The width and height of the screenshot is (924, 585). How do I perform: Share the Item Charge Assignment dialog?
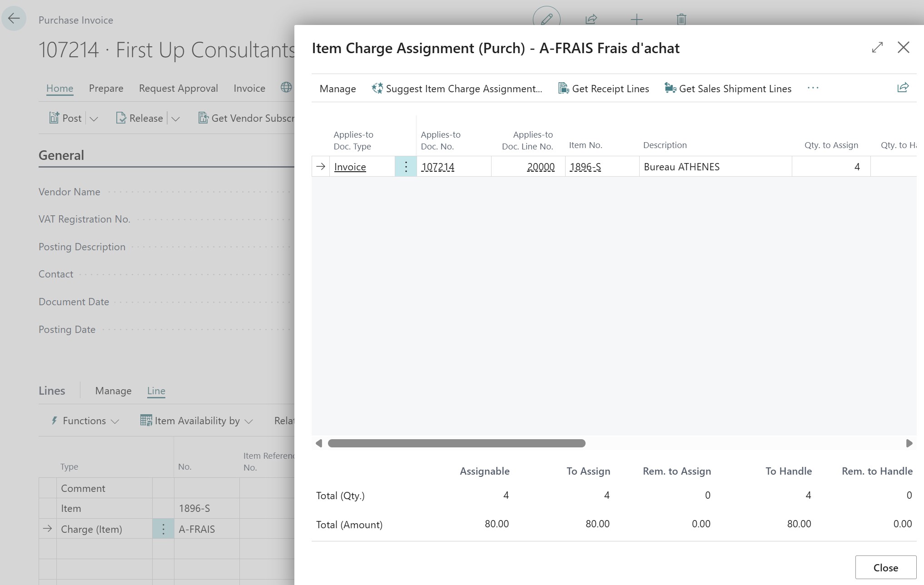pyautogui.click(x=902, y=87)
